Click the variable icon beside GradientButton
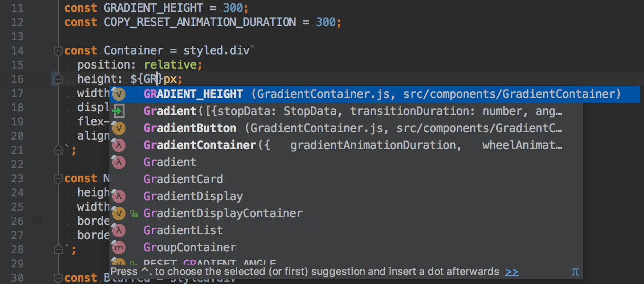This screenshot has width=644, height=284. click(119, 128)
